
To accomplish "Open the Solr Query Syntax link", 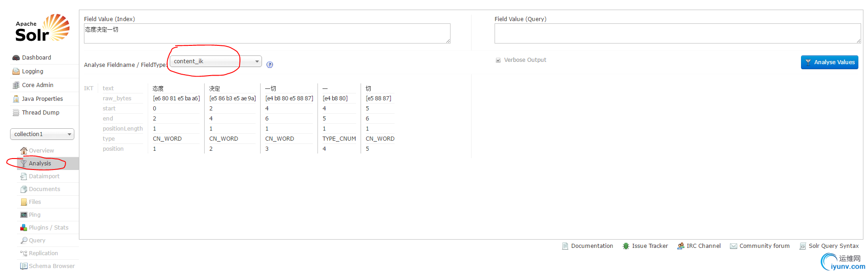I will tap(833, 246).
